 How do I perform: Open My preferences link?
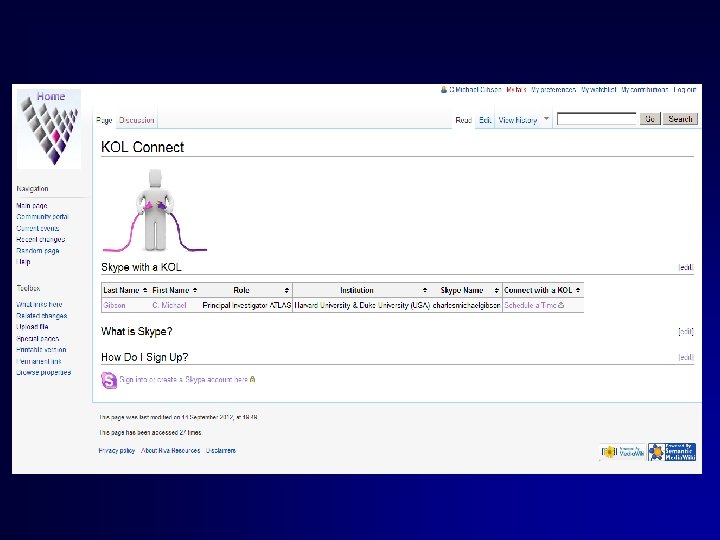pyautogui.click(x=553, y=90)
